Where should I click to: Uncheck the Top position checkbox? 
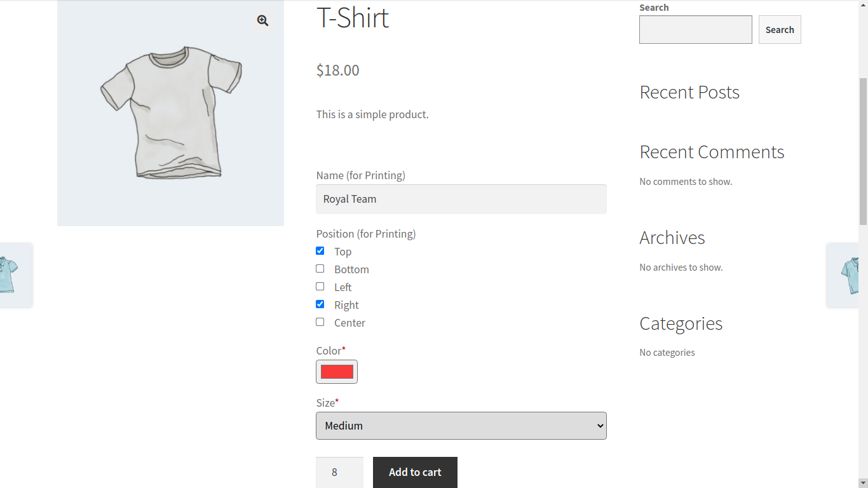coord(320,251)
